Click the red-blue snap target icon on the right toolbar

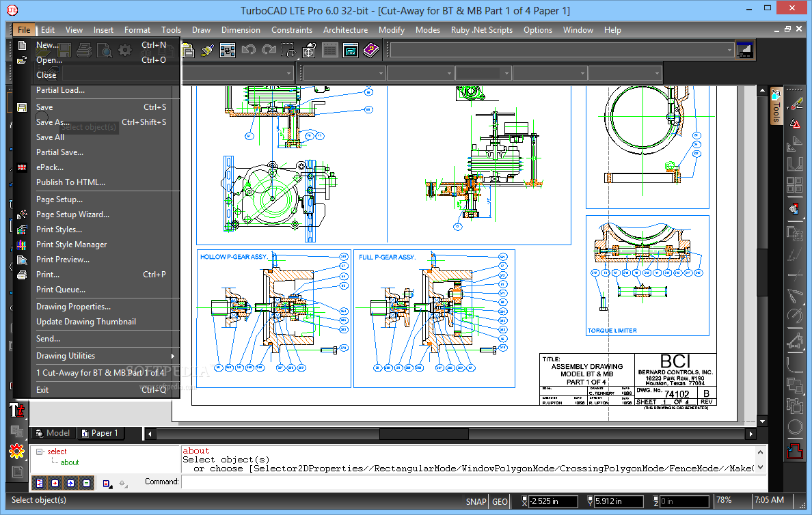coord(794,208)
